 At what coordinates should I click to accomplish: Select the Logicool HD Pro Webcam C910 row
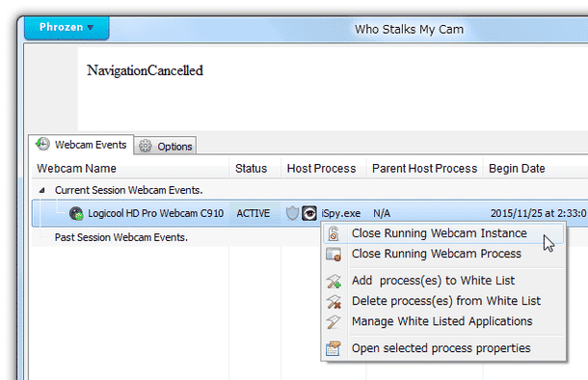coord(309,213)
